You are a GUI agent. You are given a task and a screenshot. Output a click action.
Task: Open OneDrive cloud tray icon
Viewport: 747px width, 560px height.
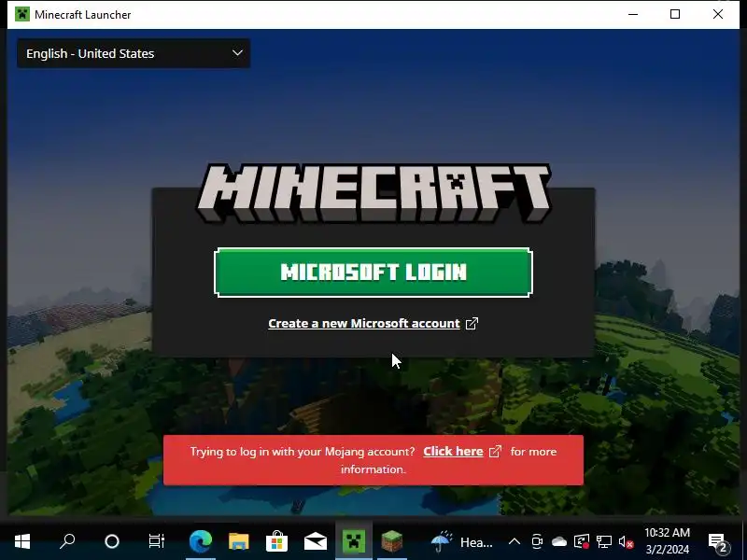[x=559, y=541]
